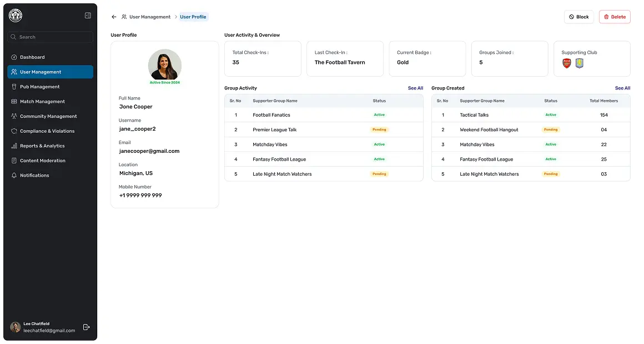644x344 pixels.
Task: Click the app logo in the sidebar
Action: coord(16,16)
